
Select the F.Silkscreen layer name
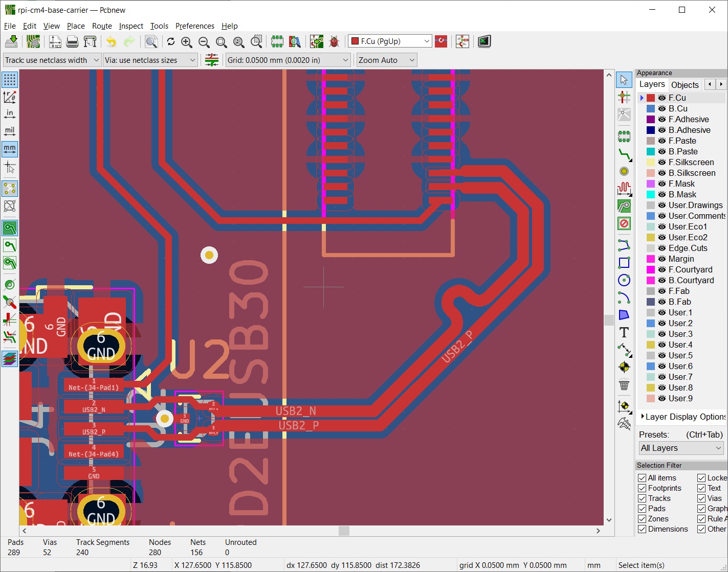691,162
